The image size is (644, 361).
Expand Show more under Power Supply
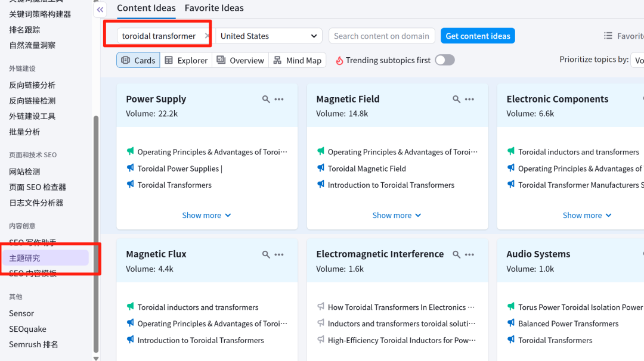[206, 216]
